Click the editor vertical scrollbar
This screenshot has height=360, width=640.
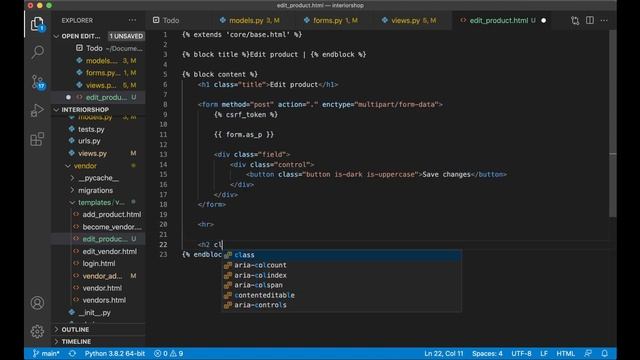613,123
